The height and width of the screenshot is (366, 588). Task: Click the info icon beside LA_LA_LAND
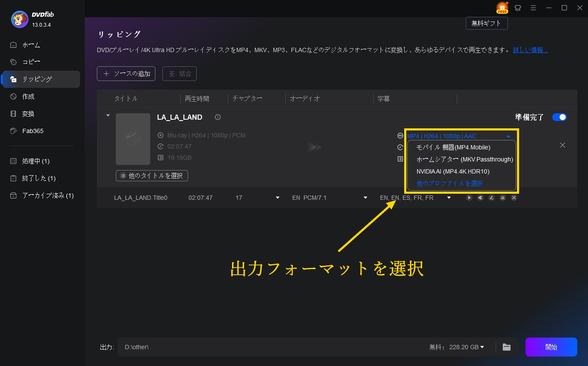coord(218,117)
